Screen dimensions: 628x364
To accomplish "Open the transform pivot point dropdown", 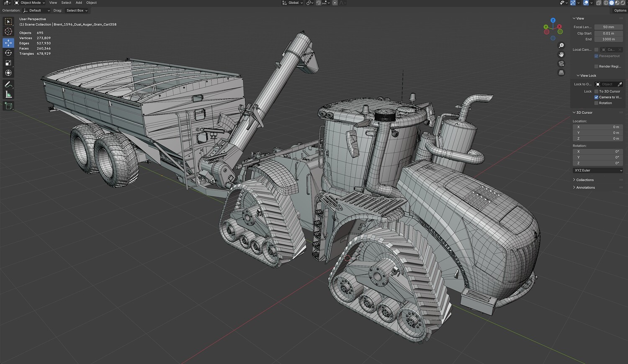I will pos(310,3).
